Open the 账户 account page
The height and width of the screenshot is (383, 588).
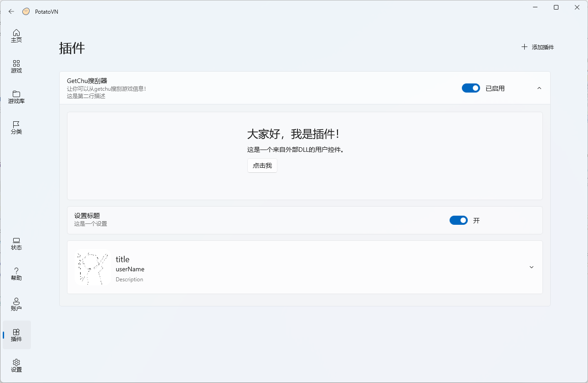tap(16, 304)
